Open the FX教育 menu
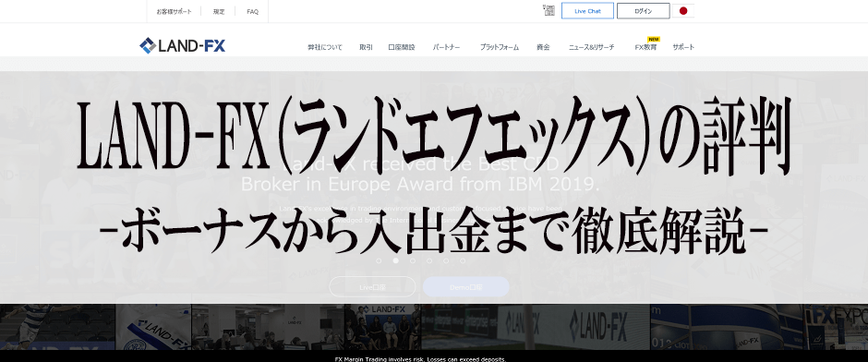 [646, 47]
